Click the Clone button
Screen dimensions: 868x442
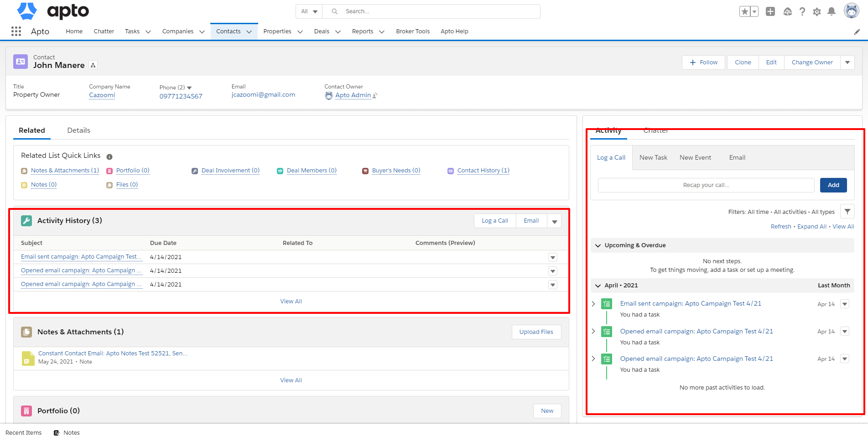(743, 62)
